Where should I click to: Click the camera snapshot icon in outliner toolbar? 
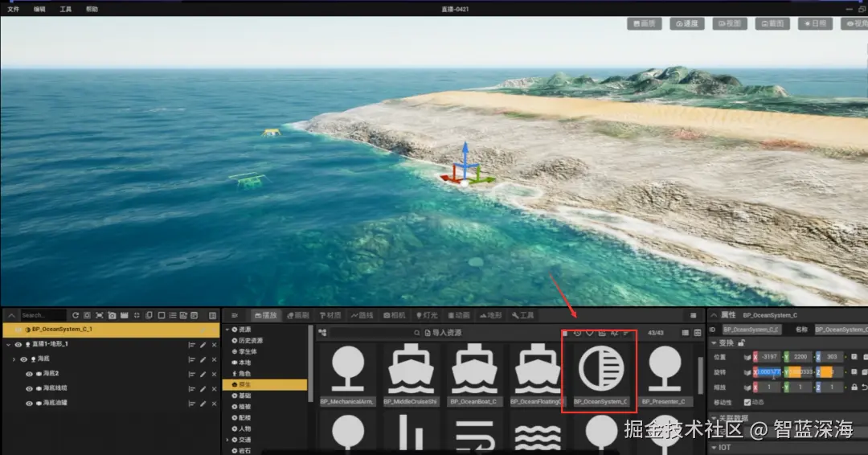pyautogui.click(x=112, y=315)
